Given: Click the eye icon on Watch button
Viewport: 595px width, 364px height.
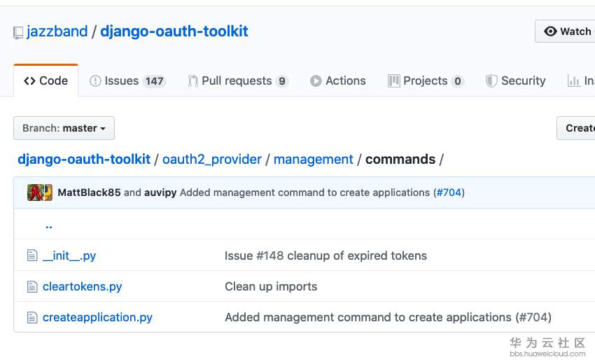Looking at the screenshot, I should [550, 31].
